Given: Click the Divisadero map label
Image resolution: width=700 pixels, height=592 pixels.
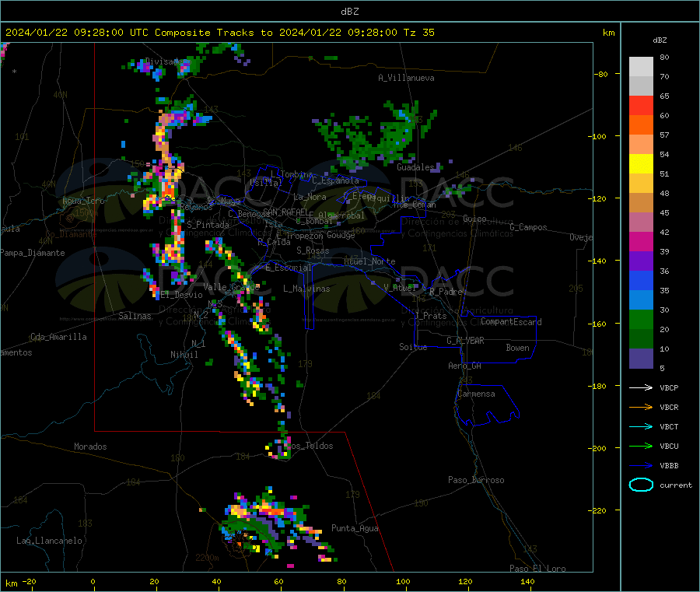Looking at the screenshot, I should click(168, 61).
